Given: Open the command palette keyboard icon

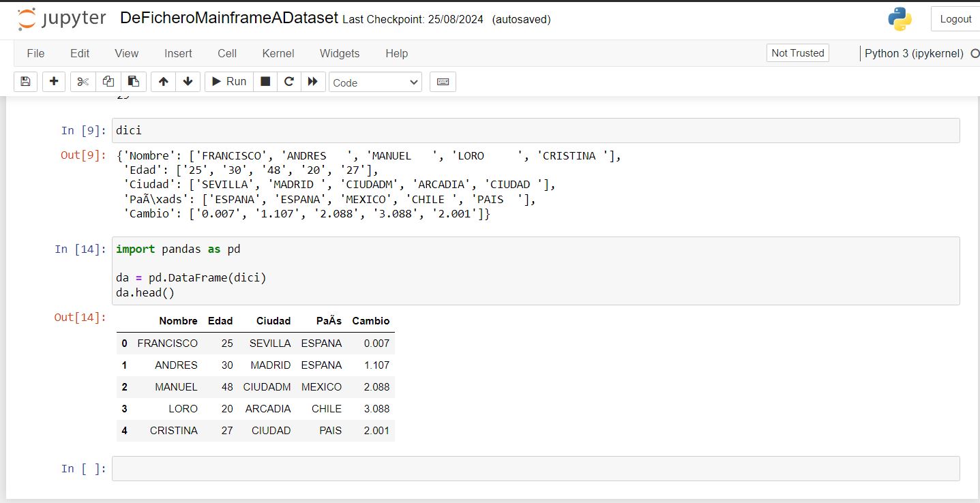Looking at the screenshot, I should [x=443, y=82].
